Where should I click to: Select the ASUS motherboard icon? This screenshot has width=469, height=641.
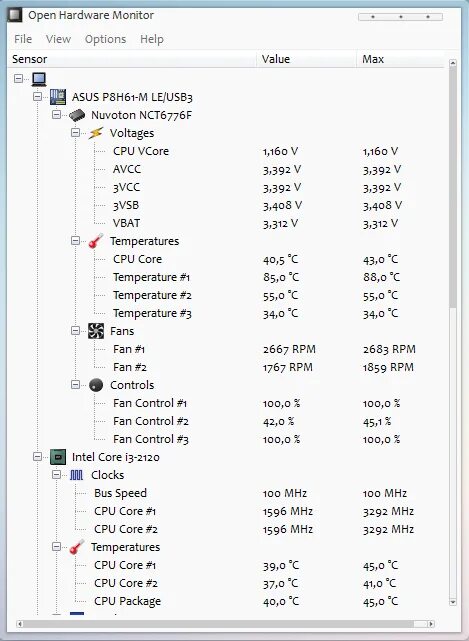tap(58, 97)
